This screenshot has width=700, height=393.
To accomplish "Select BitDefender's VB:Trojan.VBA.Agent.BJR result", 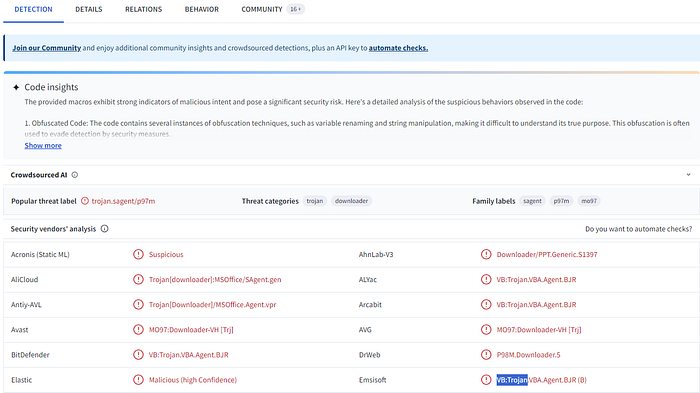I will tap(188, 355).
